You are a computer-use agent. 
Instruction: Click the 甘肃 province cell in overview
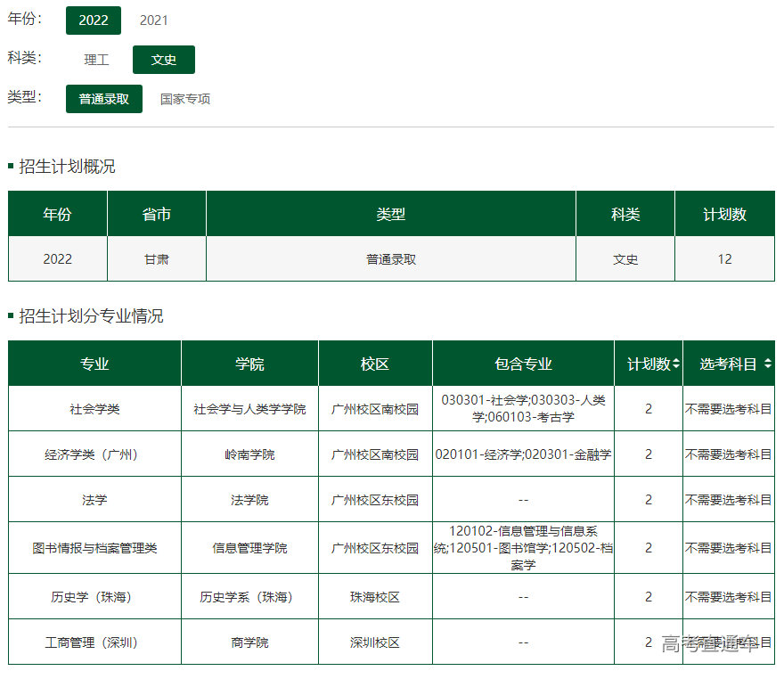(157, 259)
